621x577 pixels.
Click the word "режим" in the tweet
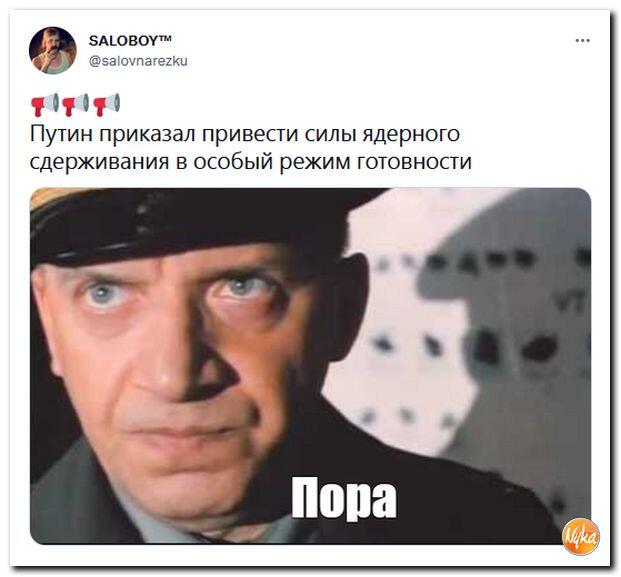(315, 163)
